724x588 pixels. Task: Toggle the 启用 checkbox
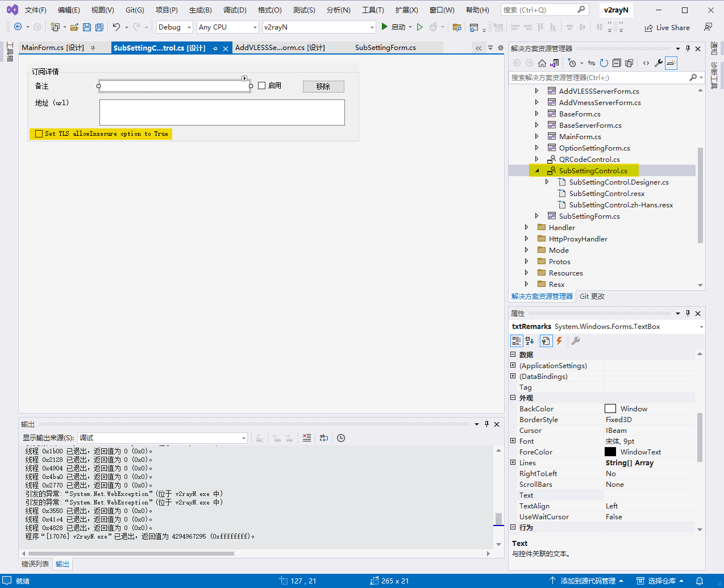pos(262,86)
